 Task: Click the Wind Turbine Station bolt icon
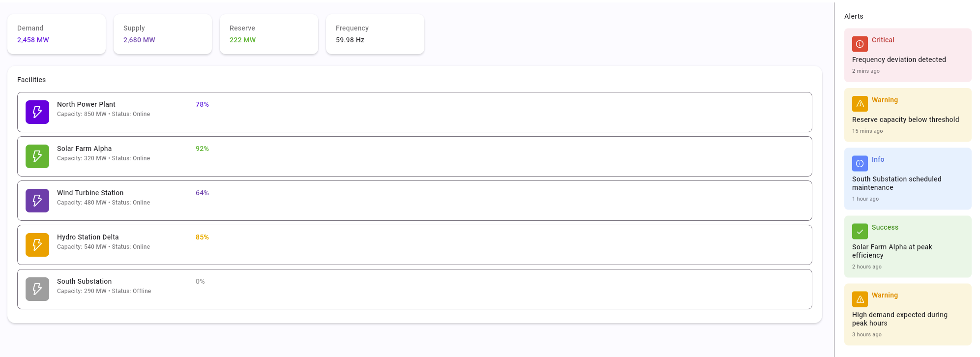37,201
